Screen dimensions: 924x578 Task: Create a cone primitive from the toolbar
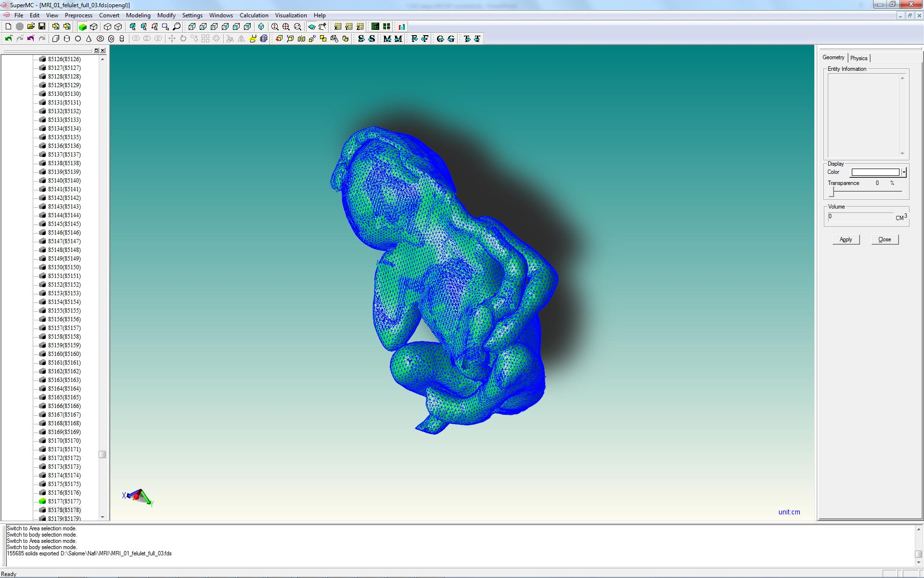tap(89, 39)
